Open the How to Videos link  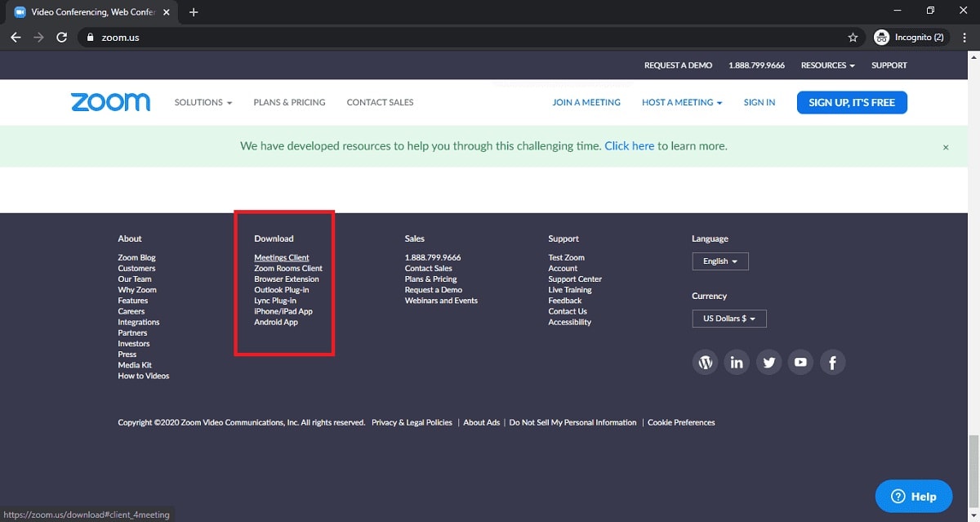(x=144, y=376)
